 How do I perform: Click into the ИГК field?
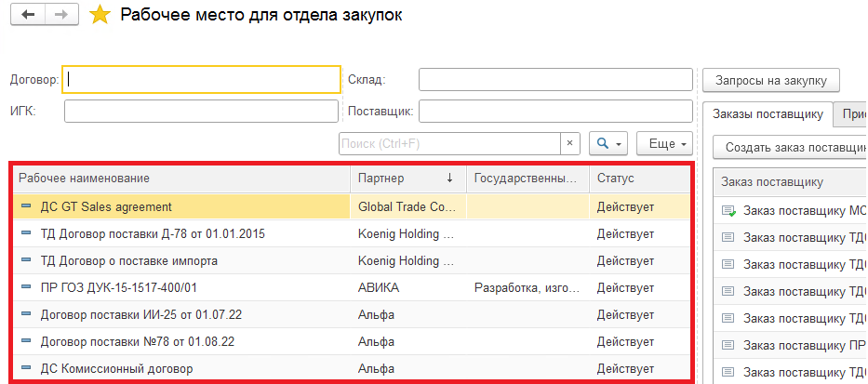click(201, 112)
